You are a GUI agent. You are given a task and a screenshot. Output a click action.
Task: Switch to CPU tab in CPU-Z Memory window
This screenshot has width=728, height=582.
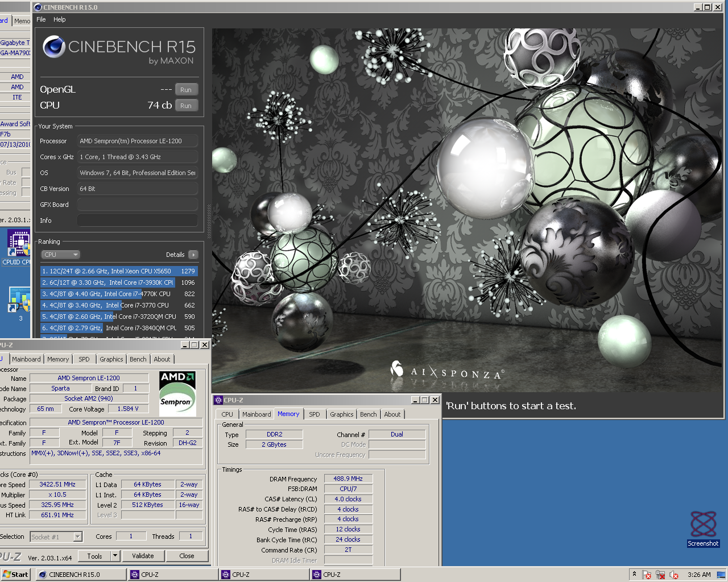click(x=227, y=414)
